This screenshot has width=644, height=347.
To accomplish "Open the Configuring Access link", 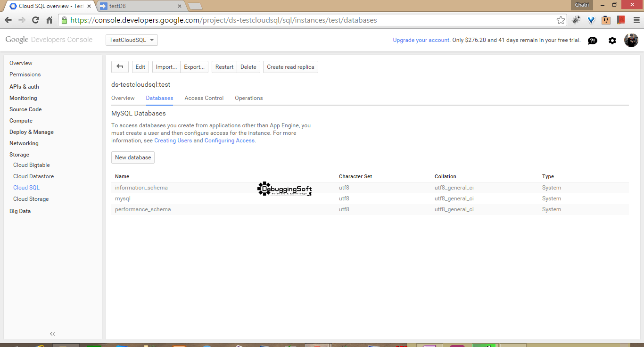I will point(230,140).
